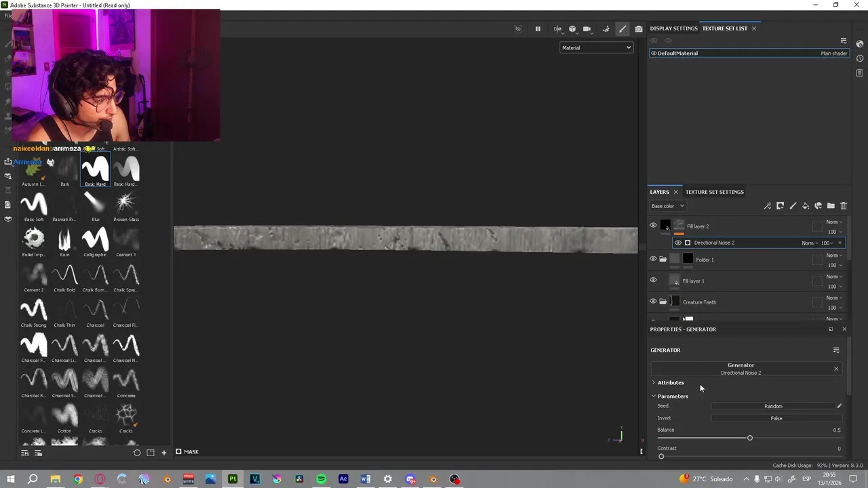
Task: Switch to painting mode brush icon
Action: pyautogui.click(x=623, y=29)
